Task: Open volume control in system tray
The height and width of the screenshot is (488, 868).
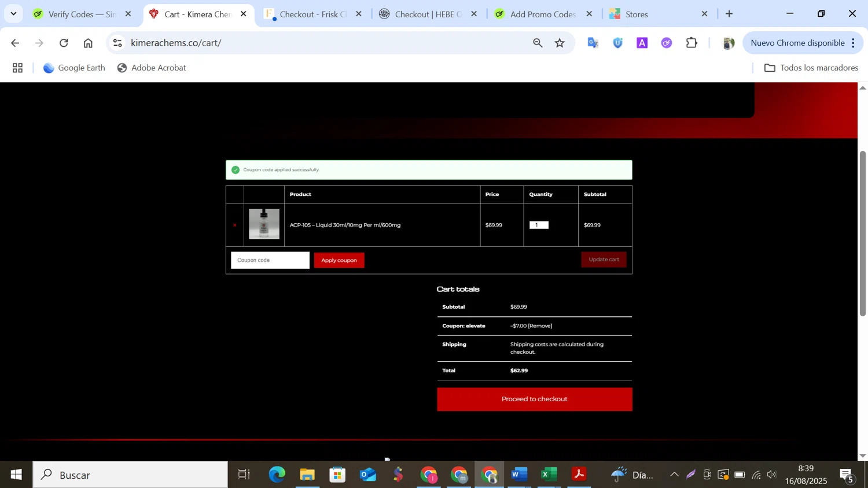Action: point(772,475)
